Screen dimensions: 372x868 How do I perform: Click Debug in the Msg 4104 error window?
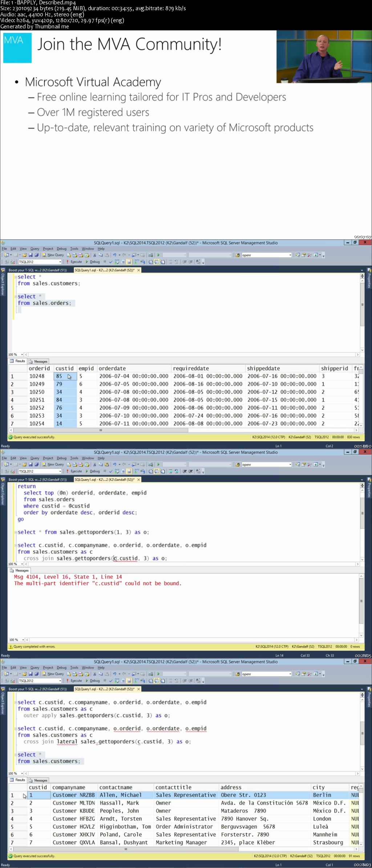(93, 471)
